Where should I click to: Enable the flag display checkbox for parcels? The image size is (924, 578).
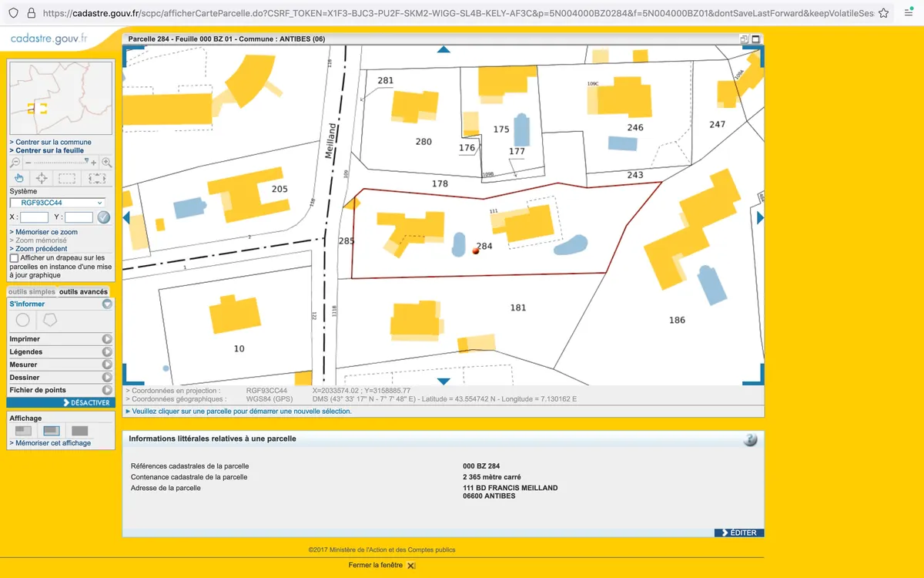14,258
